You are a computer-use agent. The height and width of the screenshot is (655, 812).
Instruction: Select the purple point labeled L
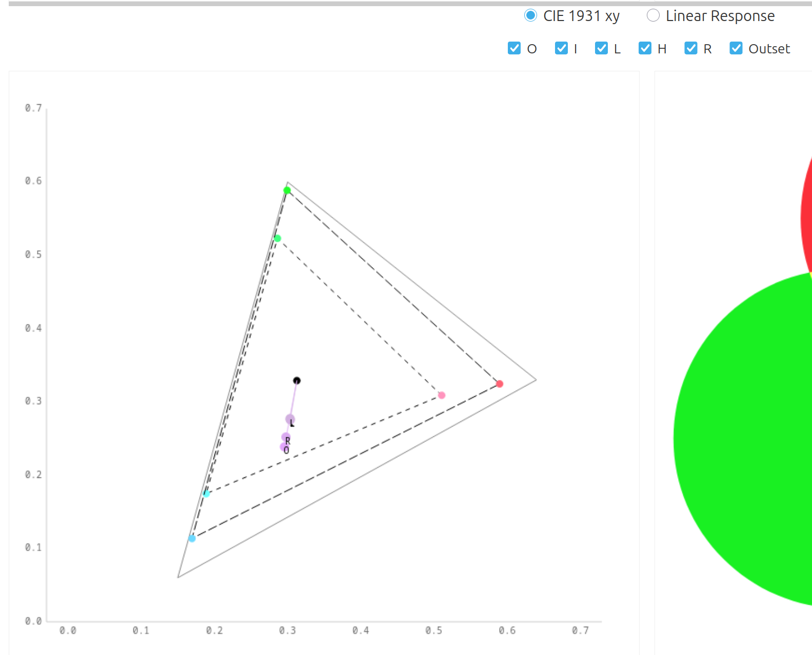click(290, 419)
